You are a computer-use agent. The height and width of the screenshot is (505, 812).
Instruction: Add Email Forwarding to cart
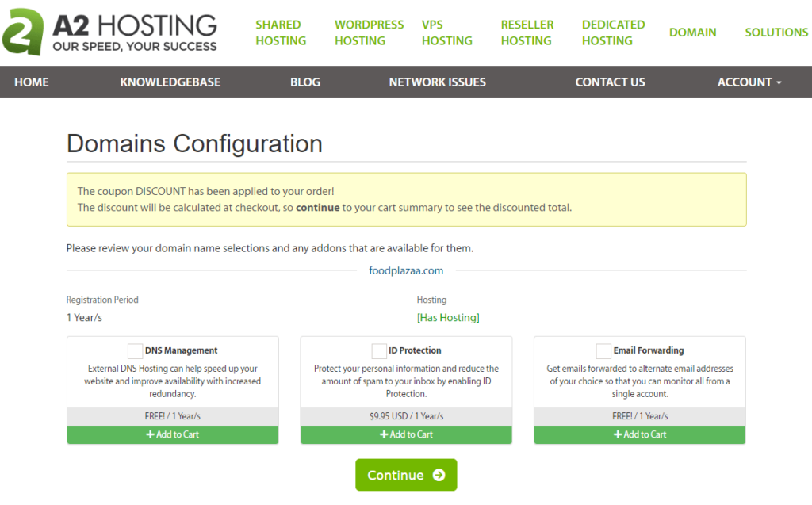click(x=640, y=434)
